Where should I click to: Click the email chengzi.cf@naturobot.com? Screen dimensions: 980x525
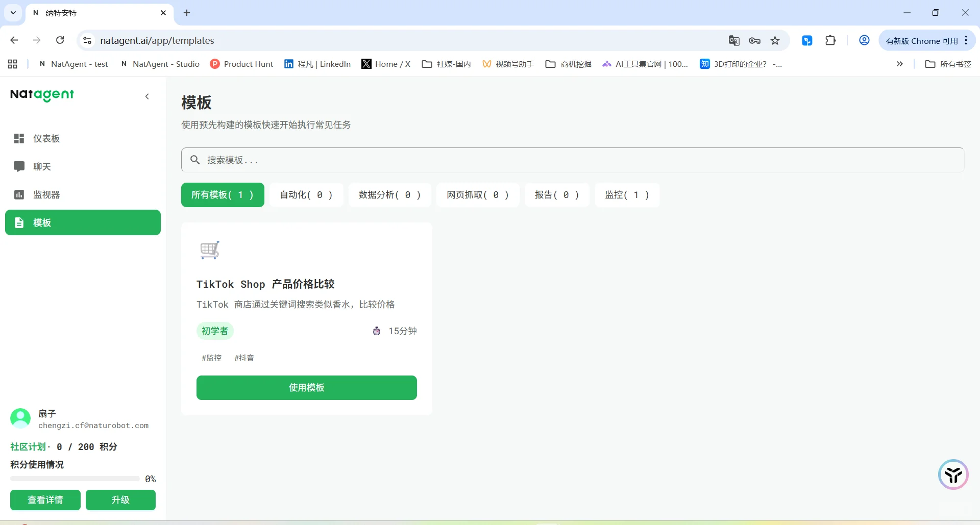coord(93,426)
